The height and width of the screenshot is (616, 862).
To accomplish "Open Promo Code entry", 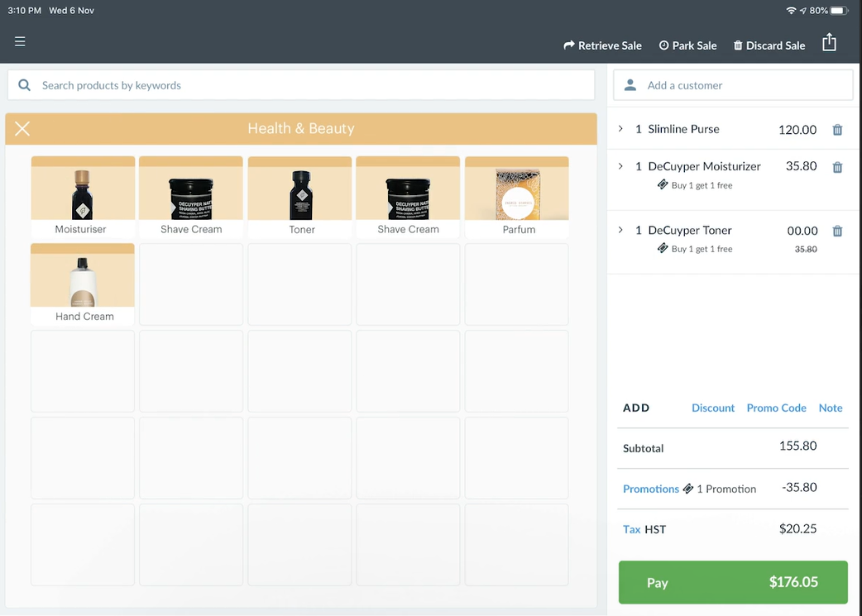I will pyautogui.click(x=776, y=408).
